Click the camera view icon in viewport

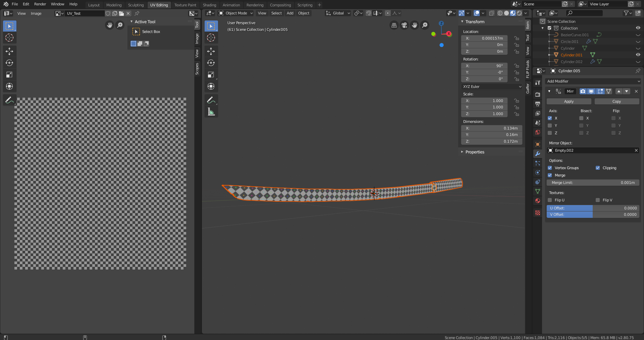point(404,25)
